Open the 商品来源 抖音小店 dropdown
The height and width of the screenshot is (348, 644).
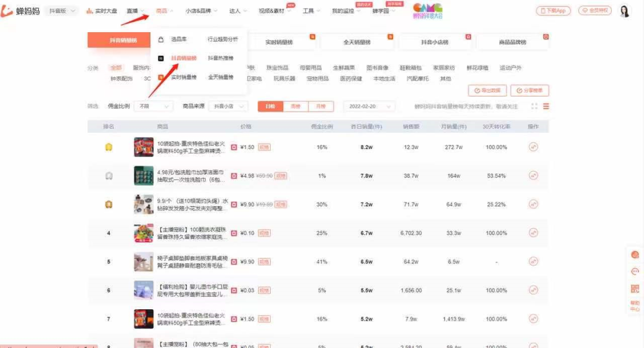[x=228, y=106]
